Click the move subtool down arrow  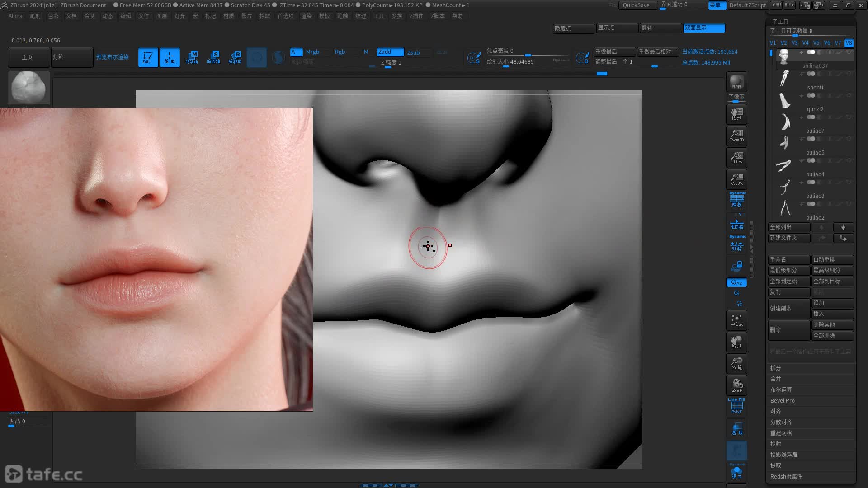click(843, 227)
